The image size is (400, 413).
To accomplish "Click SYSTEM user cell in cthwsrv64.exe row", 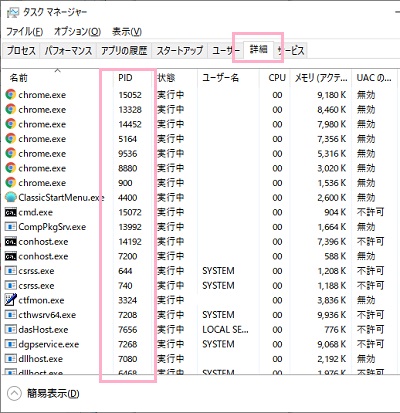I will 218,315.
